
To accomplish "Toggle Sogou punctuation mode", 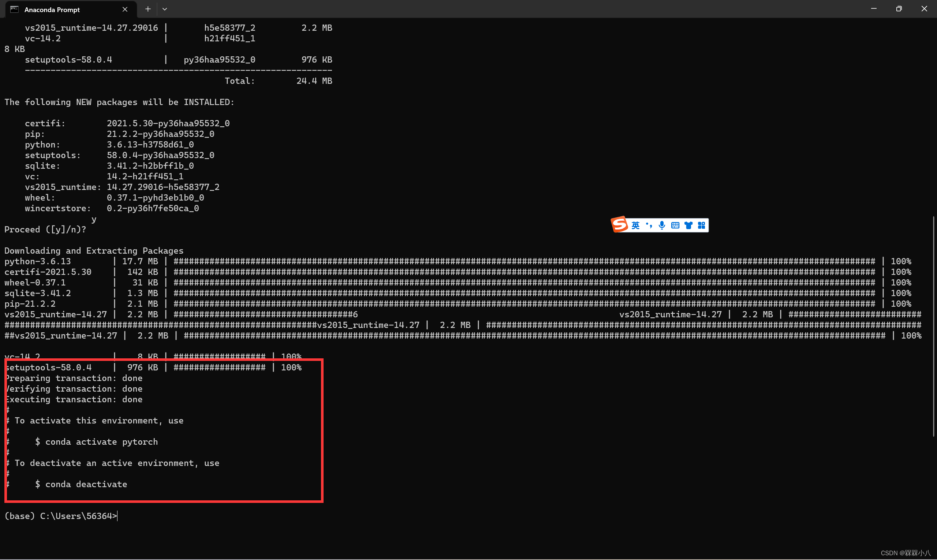I will pyautogui.click(x=649, y=225).
